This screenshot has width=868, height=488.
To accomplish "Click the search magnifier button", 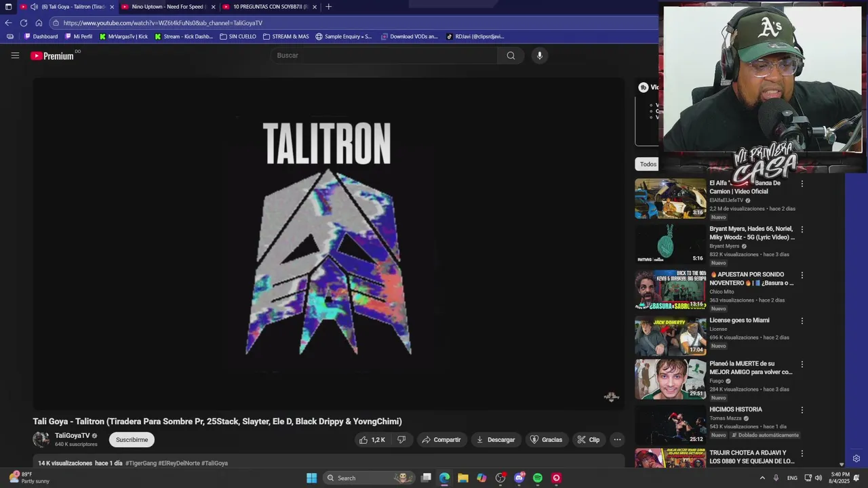I will pyautogui.click(x=511, y=56).
